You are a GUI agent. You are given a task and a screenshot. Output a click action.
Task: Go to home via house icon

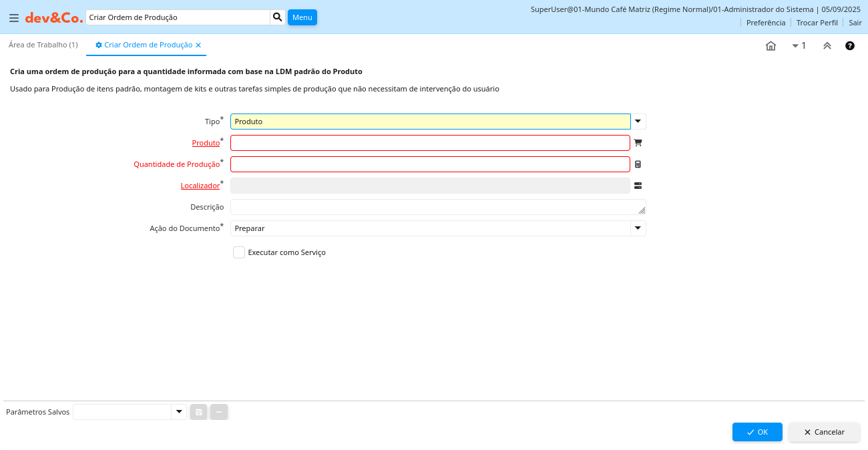click(771, 45)
